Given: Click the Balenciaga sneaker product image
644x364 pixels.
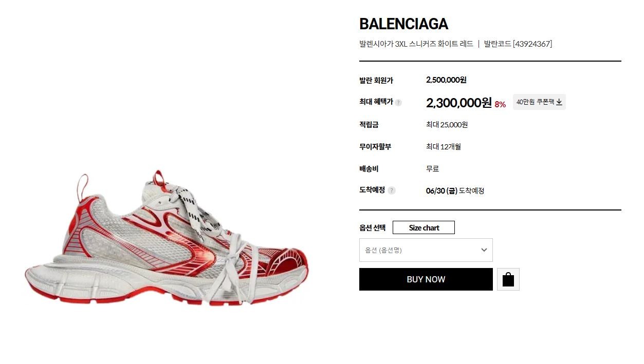Looking at the screenshot, I should [167, 237].
